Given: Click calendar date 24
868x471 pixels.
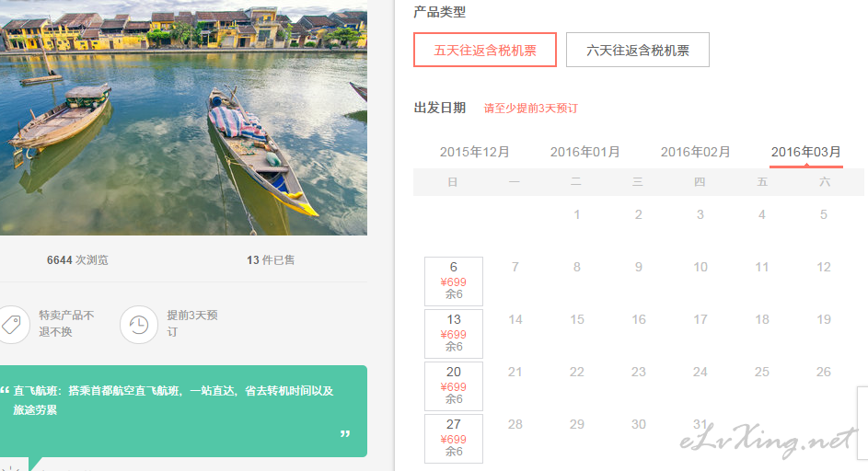Looking at the screenshot, I should tap(700, 372).
